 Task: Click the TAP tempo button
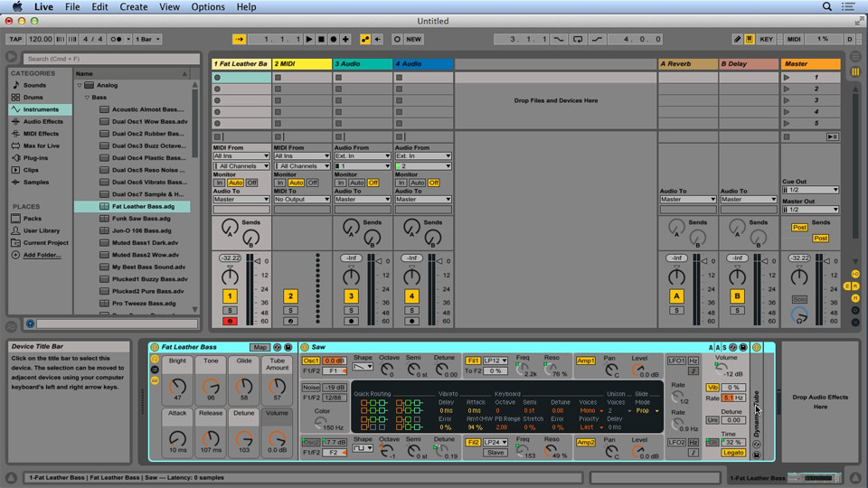pos(15,39)
